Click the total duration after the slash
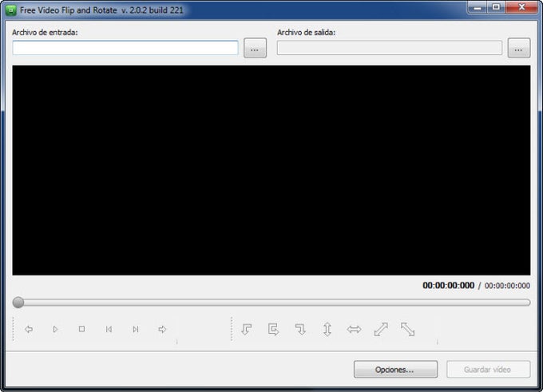The height and width of the screenshot is (392, 543). (507, 286)
